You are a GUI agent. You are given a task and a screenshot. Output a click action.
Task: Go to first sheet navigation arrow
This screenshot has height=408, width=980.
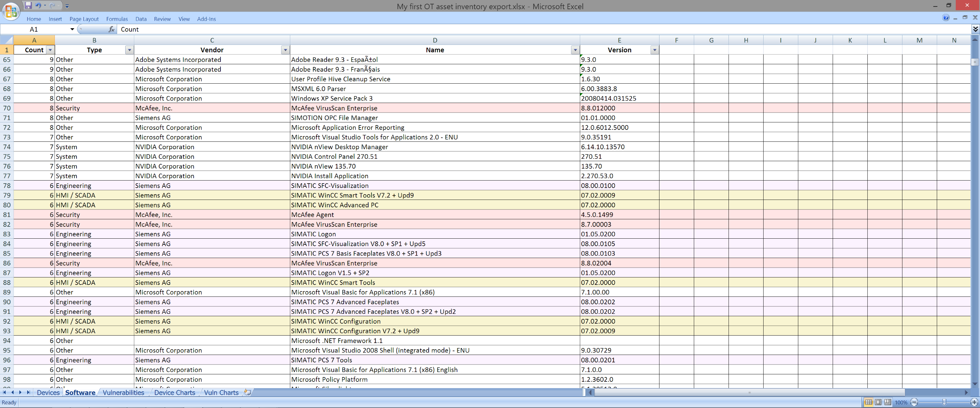(4, 392)
